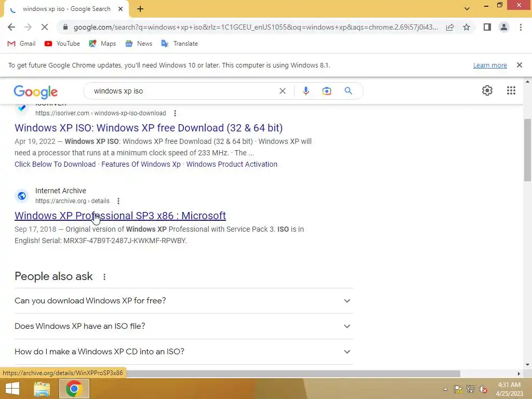Viewport: 532px width, 399px height.
Task: Dismiss the Chrome update notification bar
Action: tap(519, 65)
